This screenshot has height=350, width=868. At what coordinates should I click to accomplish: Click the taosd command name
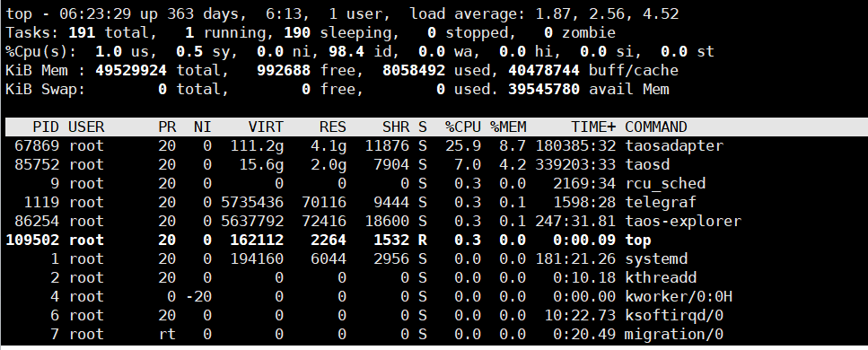[x=647, y=165]
